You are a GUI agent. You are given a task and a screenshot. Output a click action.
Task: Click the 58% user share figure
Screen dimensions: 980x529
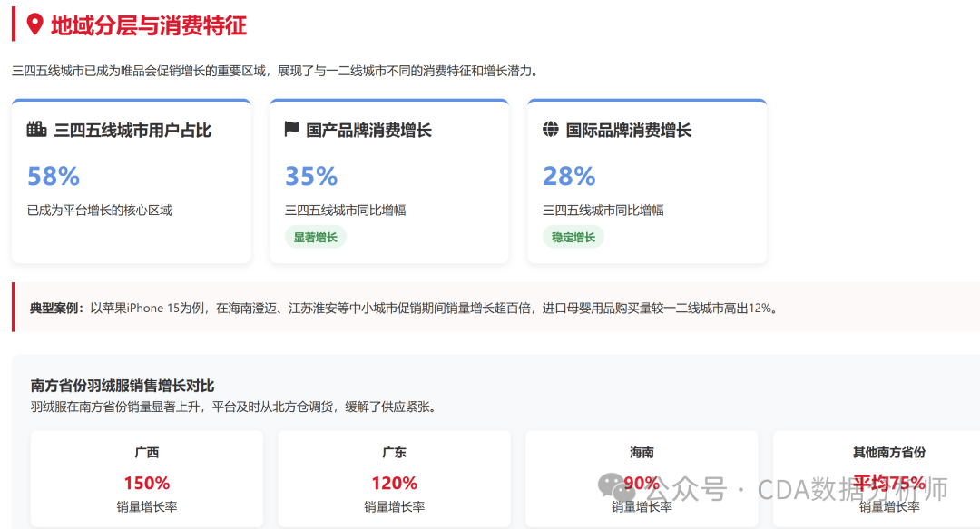[54, 176]
